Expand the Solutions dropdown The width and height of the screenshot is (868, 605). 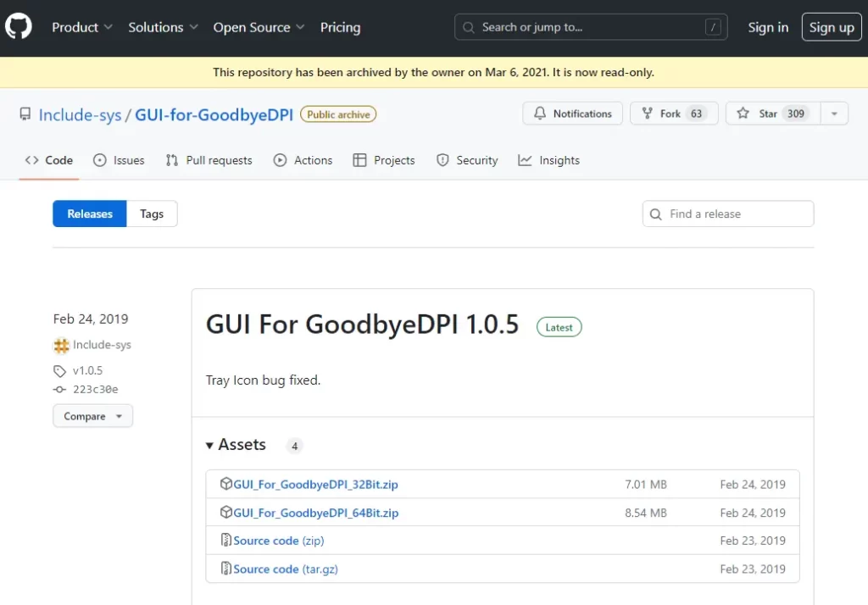tap(163, 27)
